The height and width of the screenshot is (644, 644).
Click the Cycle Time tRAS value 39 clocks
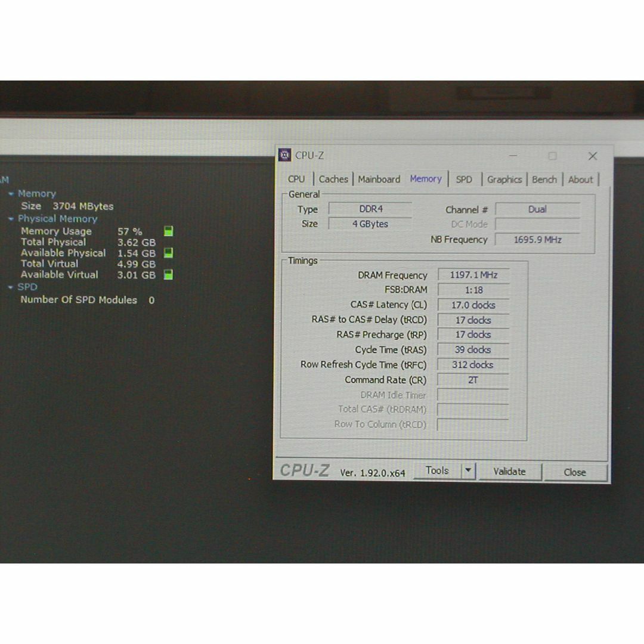point(473,349)
